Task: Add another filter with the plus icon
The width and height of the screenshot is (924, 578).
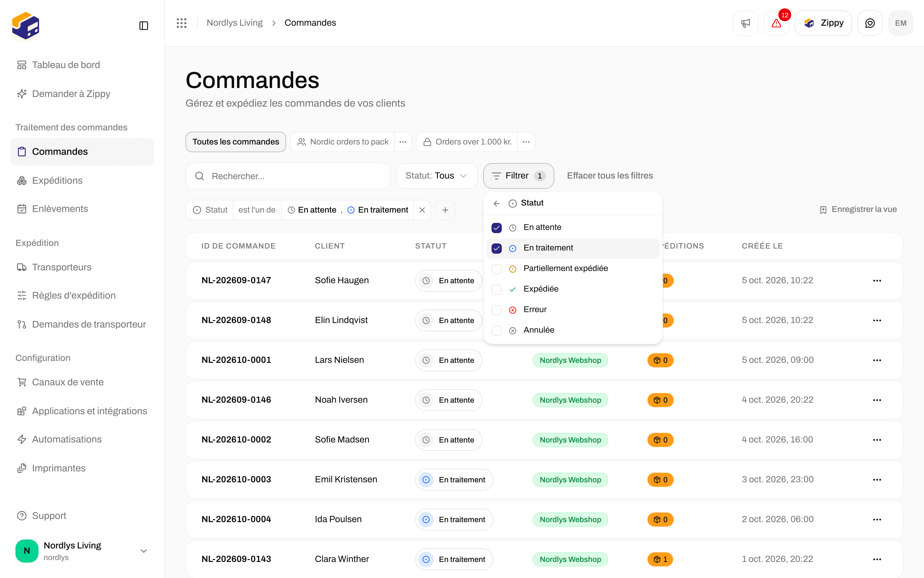Action: [445, 210]
